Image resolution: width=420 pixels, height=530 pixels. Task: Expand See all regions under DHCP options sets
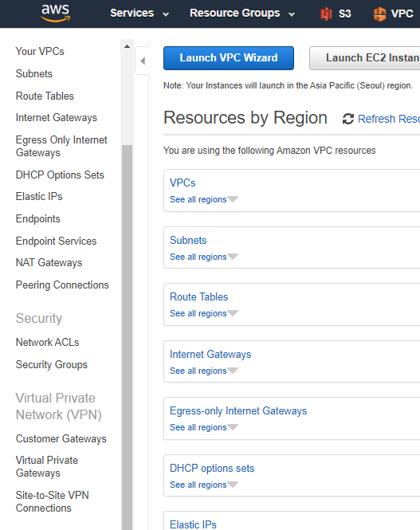tap(204, 485)
